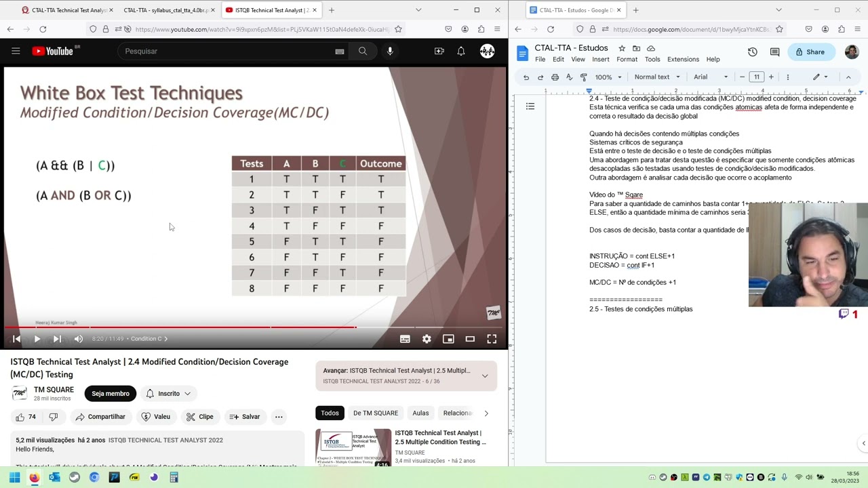Open YouTube notifications bell

point(461,51)
